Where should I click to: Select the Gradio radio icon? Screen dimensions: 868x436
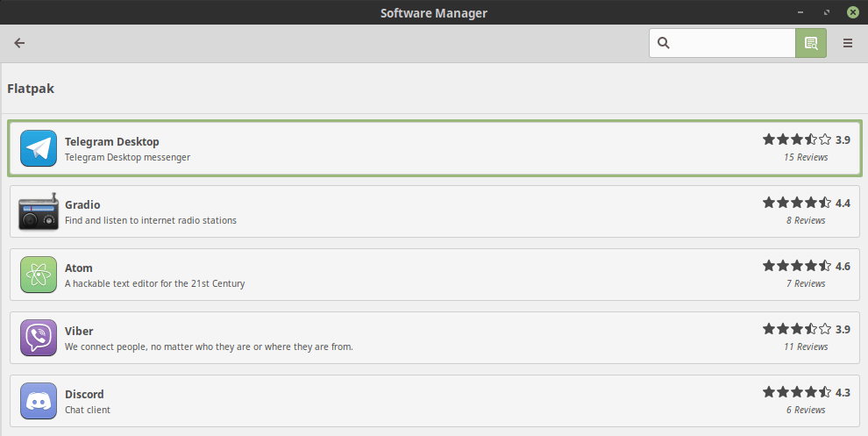39,211
